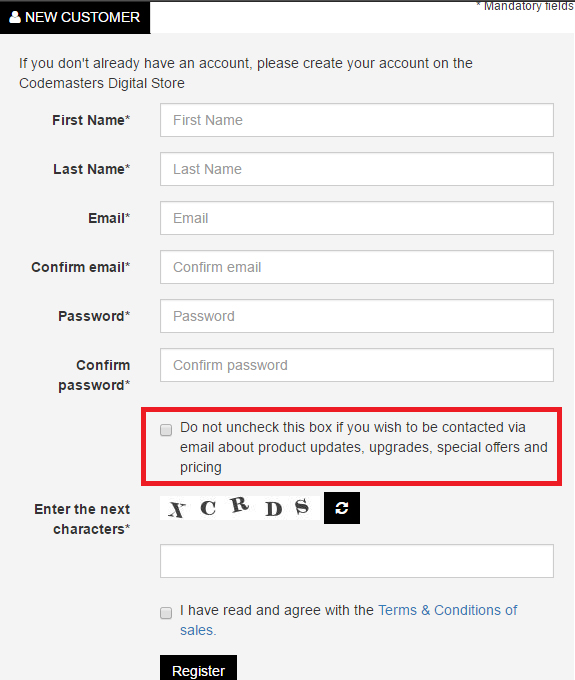Click the Confirm password label
The height and width of the screenshot is (680, 575).
point(94,375)
